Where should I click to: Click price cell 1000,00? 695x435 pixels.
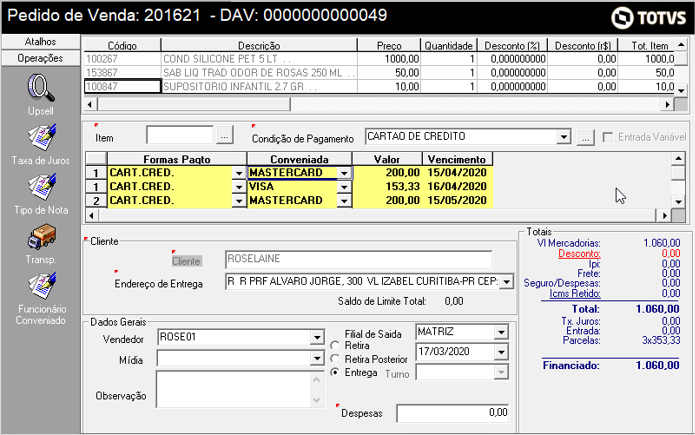point(389,59)
